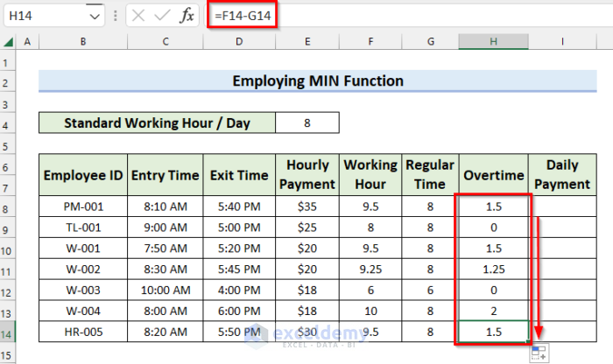Click the Hourly Payment header cell
Image resolution: width=613 pixels, height=364 pixels.
[x=307, y=175]
